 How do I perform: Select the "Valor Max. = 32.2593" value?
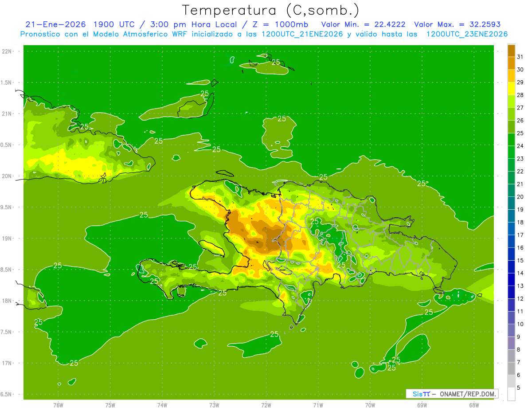coord(458,24)
